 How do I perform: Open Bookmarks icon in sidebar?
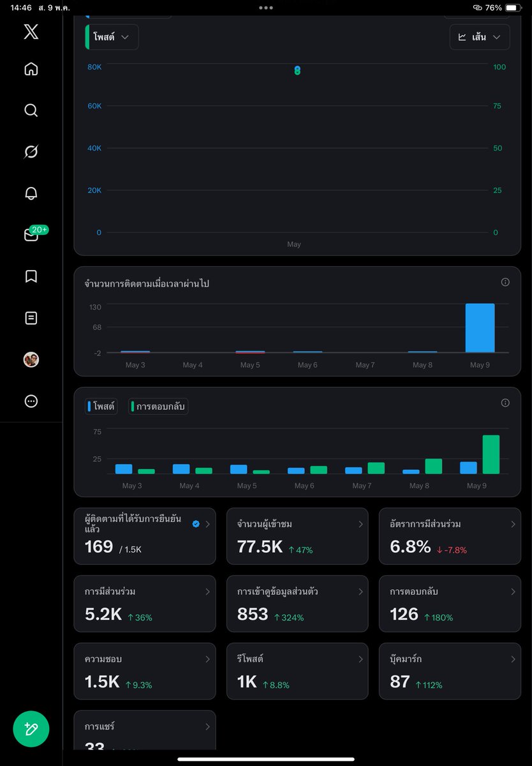pos(31,276)
